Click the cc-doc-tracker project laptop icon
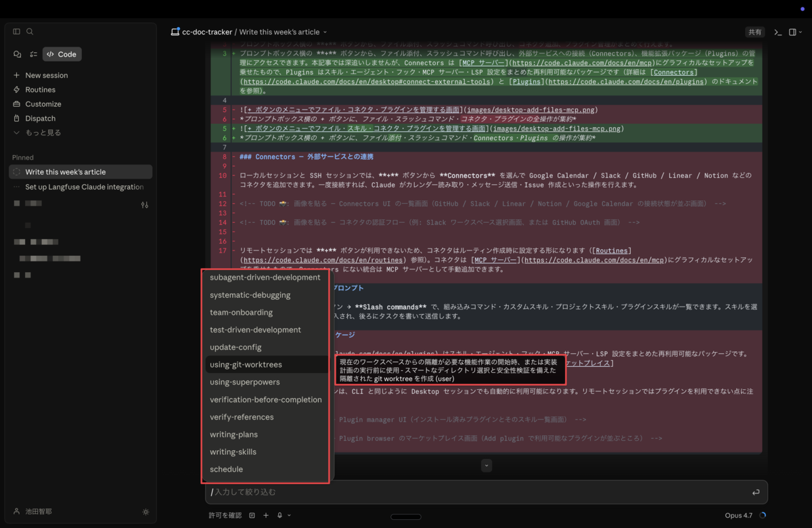This screenshot has height=528, width=812. coord(175,32)
